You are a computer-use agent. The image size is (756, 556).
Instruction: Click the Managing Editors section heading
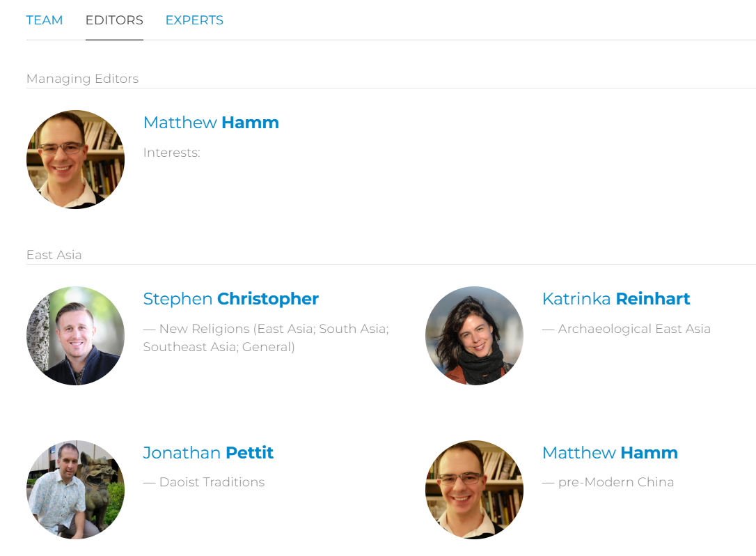82,79
